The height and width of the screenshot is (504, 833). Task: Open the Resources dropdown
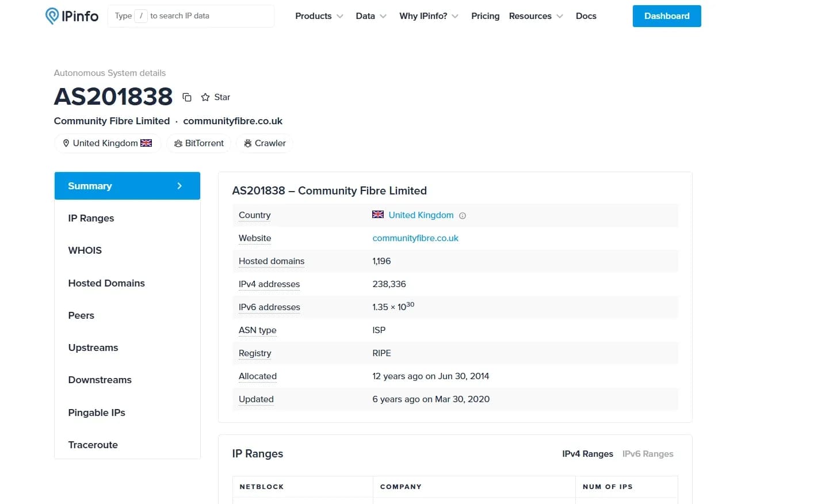pyautogui.click(x=536, y=16)
